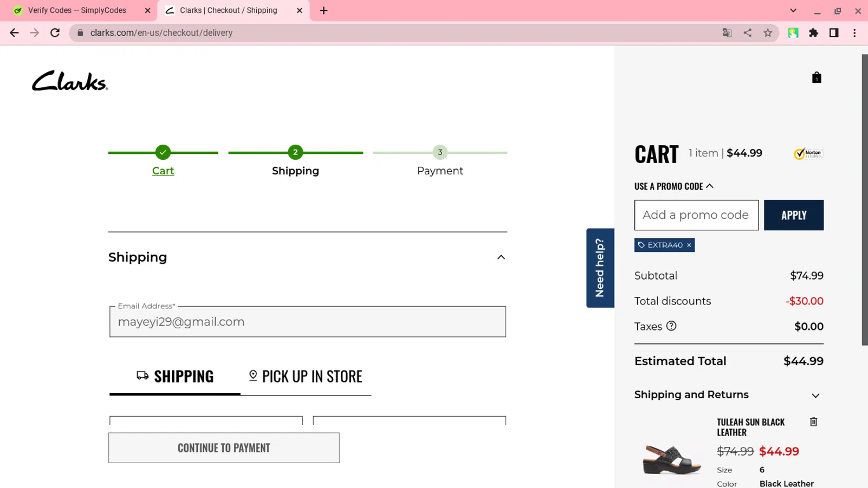Click the browser back arrow
Image resolution: width=868 pixels, height=488 pixels.
(x=14, y=33)
